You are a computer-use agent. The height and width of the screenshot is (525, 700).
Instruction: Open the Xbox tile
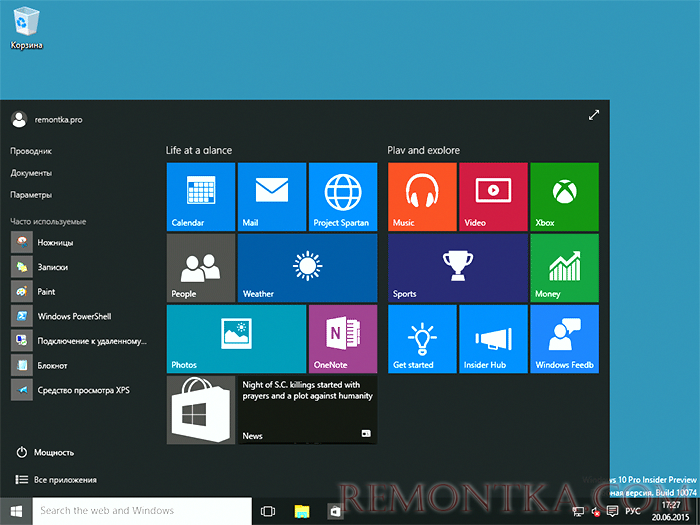(564, 197)
